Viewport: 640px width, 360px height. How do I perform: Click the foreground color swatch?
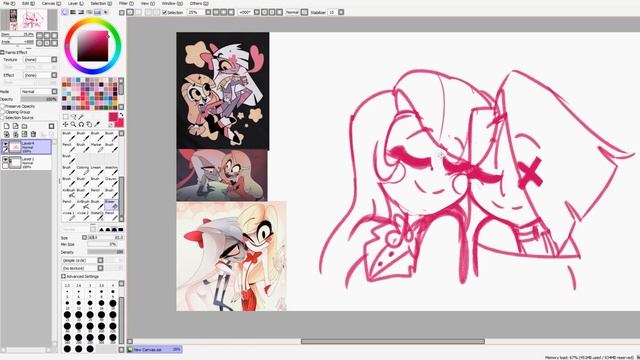(x=113, y=117)
